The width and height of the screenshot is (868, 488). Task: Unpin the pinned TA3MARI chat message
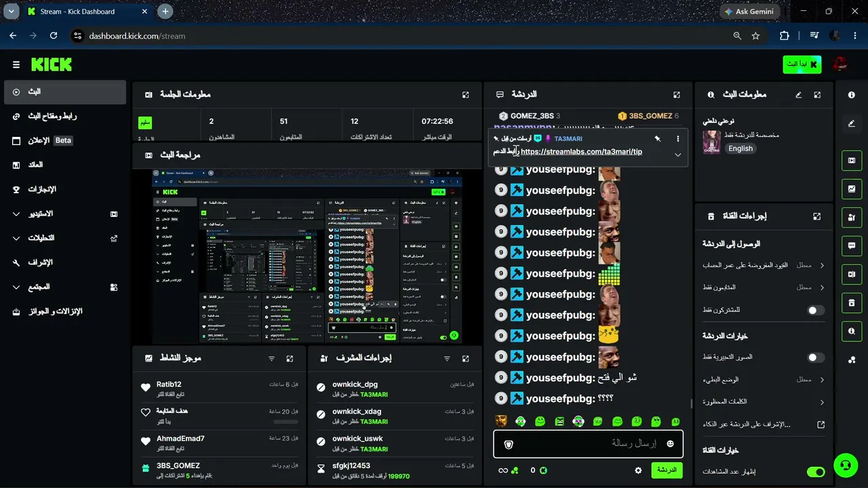[x=657, y=138]
